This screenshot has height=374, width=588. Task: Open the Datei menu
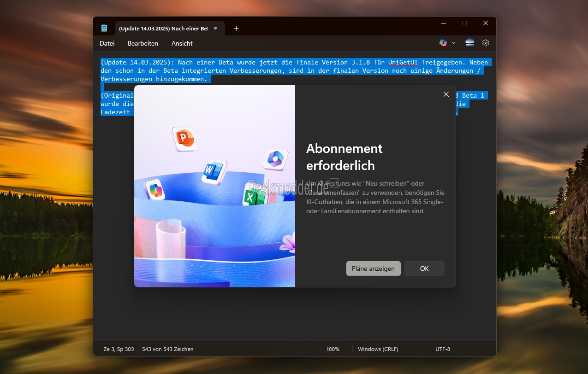click(x=107, y=43)
